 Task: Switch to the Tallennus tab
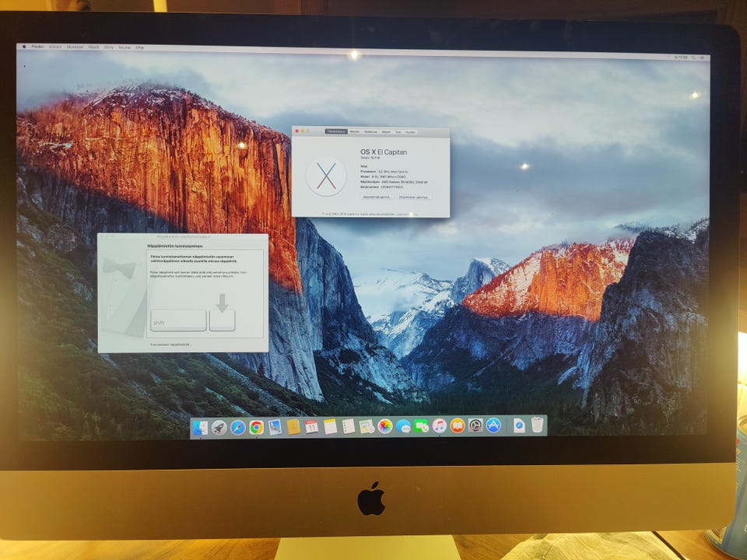click(x=370, y=132)
